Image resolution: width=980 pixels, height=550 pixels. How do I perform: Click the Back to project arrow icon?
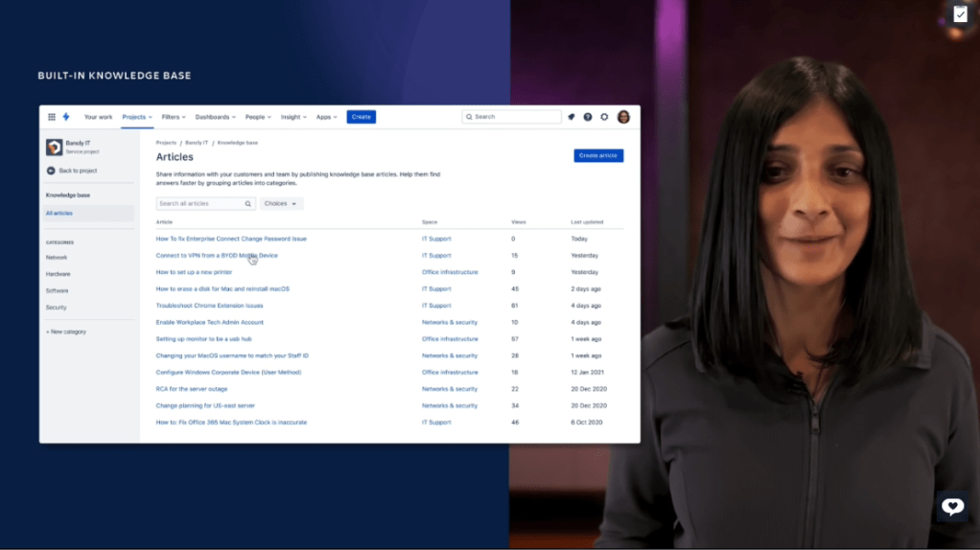(x=51, y=171)
